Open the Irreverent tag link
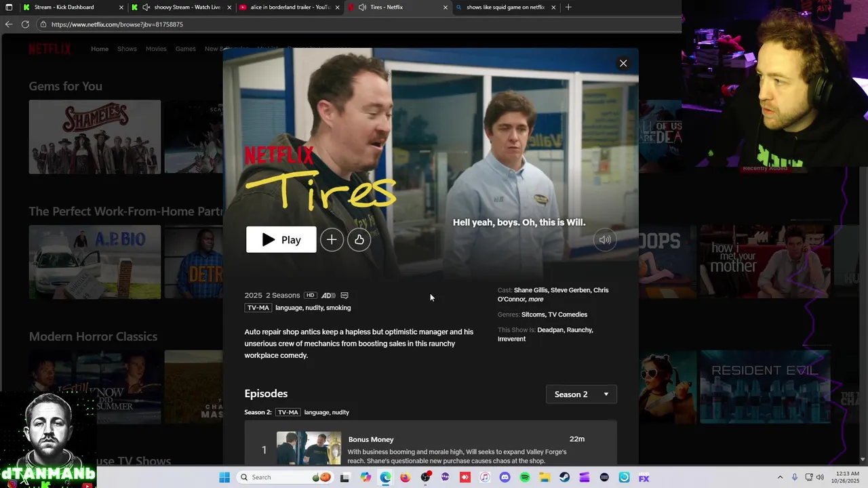Screen dimensions: 868x488 (x=511, y=339)
